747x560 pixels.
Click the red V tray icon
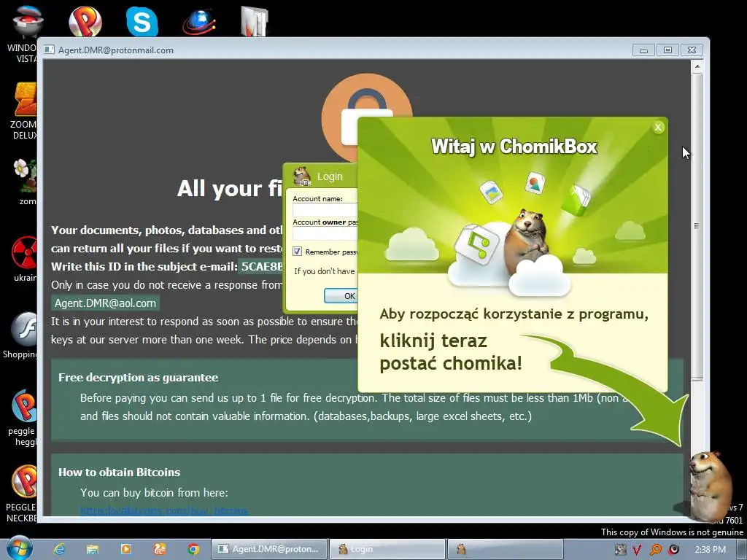click(x=637, y=550)
